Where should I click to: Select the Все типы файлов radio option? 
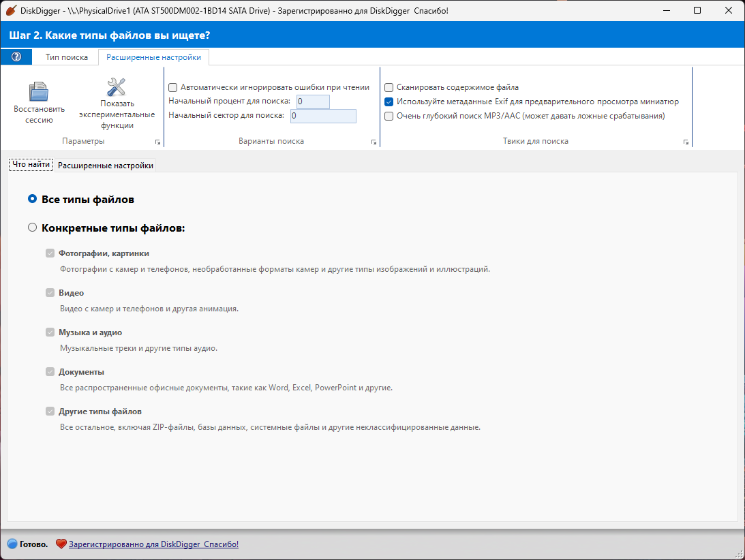[x=32, y=199]
